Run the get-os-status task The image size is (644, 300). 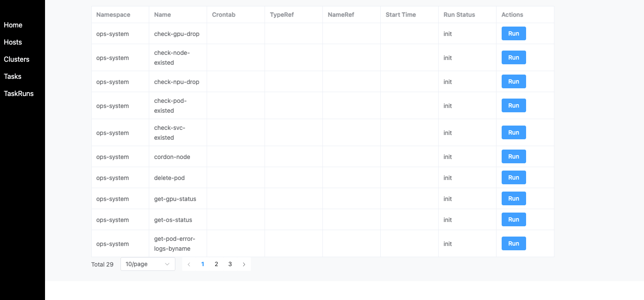[x=514, y=219]
